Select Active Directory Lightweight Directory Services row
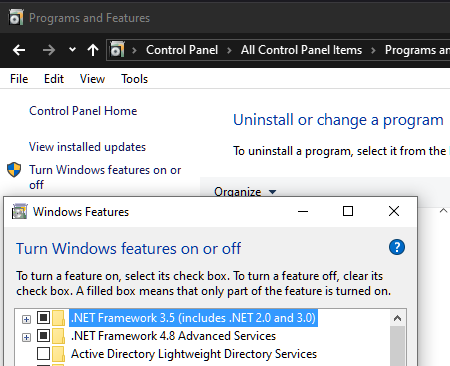The height and width of the screenshot is (366, 450). click(194, 354)
